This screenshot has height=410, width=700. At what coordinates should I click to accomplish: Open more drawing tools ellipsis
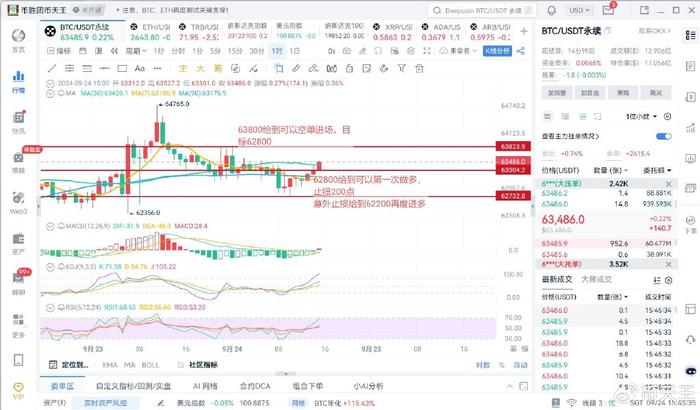click(157, 68)
